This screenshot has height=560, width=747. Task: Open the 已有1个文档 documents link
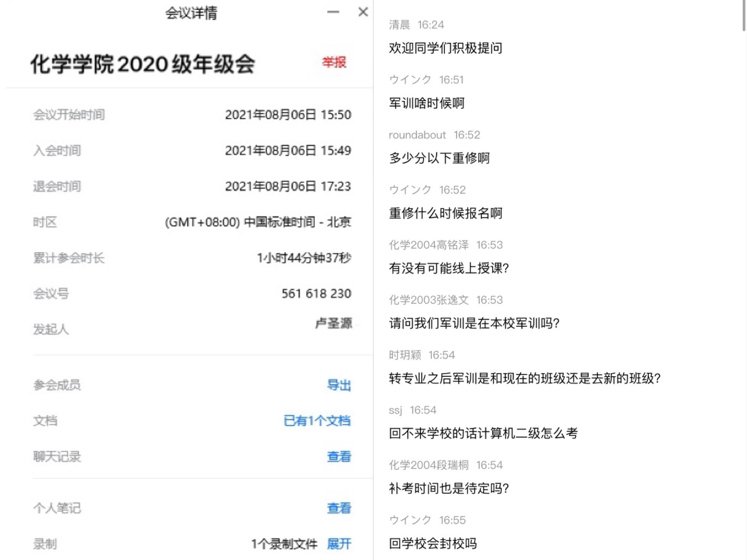tap(317, 421)
